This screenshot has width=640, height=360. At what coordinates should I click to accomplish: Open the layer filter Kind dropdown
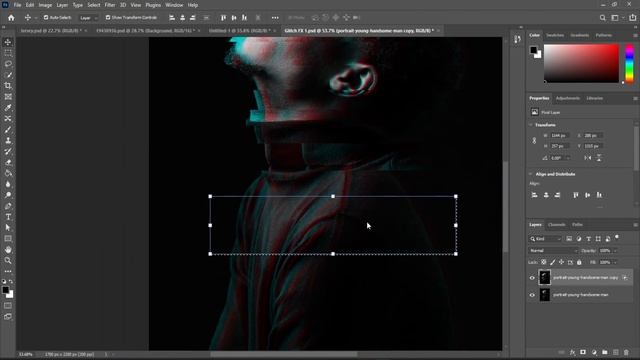545,239
